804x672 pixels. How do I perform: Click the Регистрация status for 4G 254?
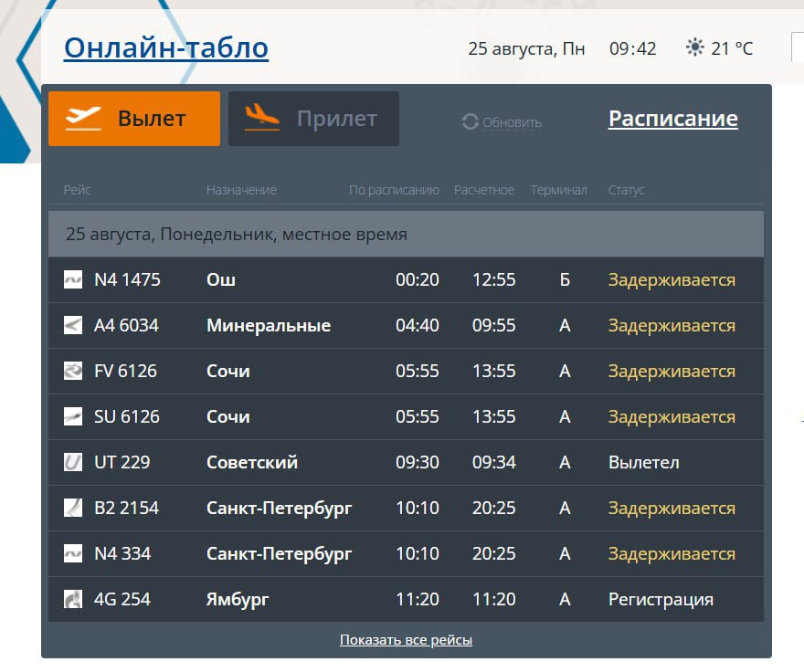(x=661, y=599)
